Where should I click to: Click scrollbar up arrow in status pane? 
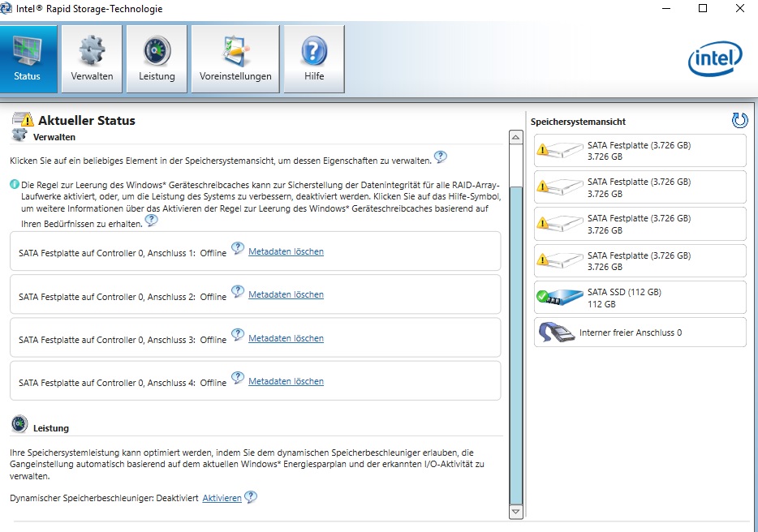pyautogui.click(x=516, y=138)
